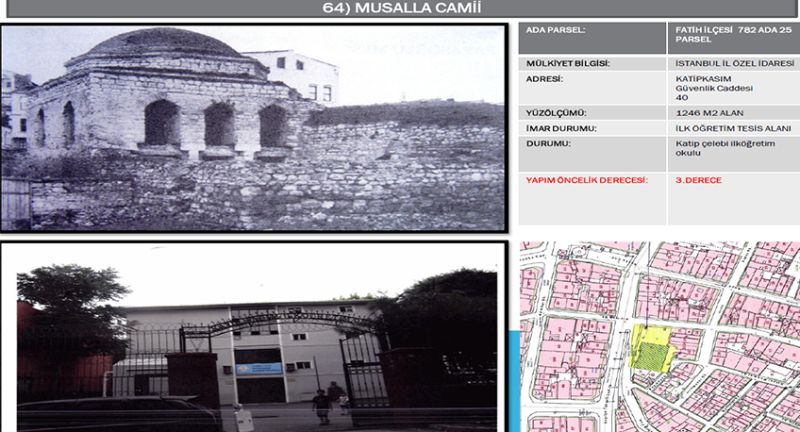Select the "FATİH İLÇESİ 782 ADA 25 PARSEL" value

point(732,38)
